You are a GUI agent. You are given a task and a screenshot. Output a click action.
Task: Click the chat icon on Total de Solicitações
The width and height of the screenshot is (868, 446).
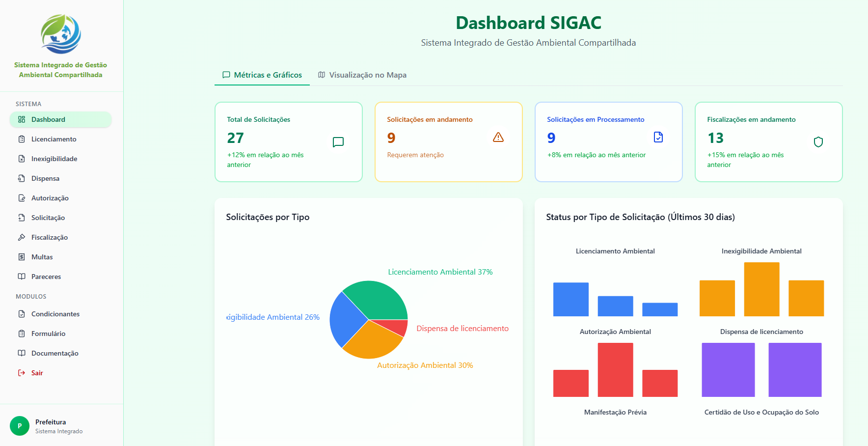click(338, 142)
